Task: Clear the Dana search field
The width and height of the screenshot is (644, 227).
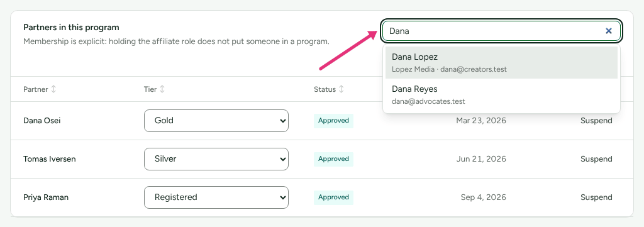Action: tap(609, 31)
